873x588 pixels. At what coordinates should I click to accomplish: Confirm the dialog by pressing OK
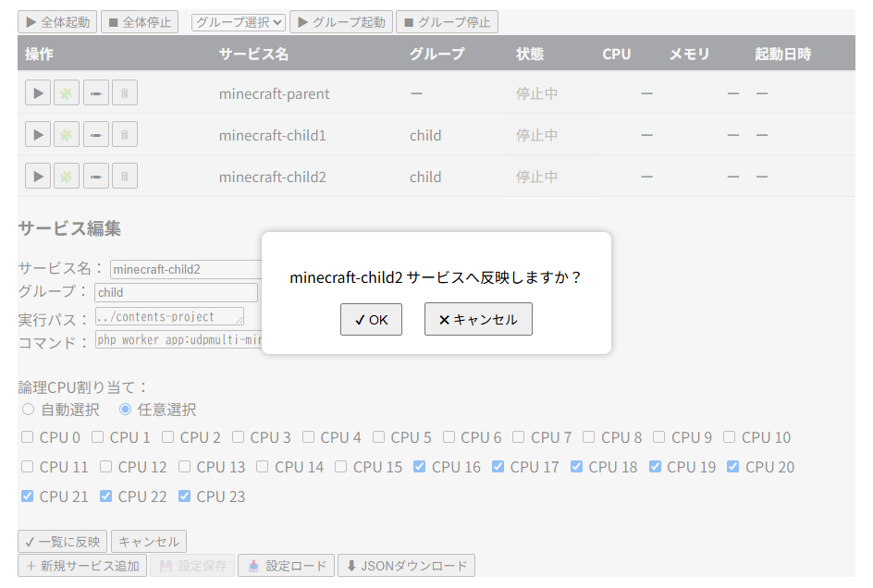[x=371, y=319]
